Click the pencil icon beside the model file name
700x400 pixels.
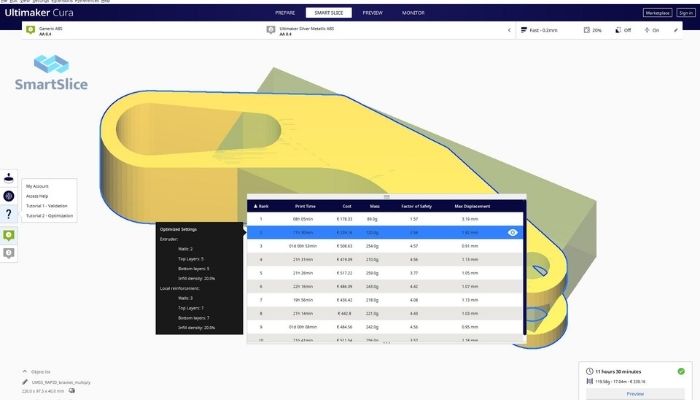point(25,382)
